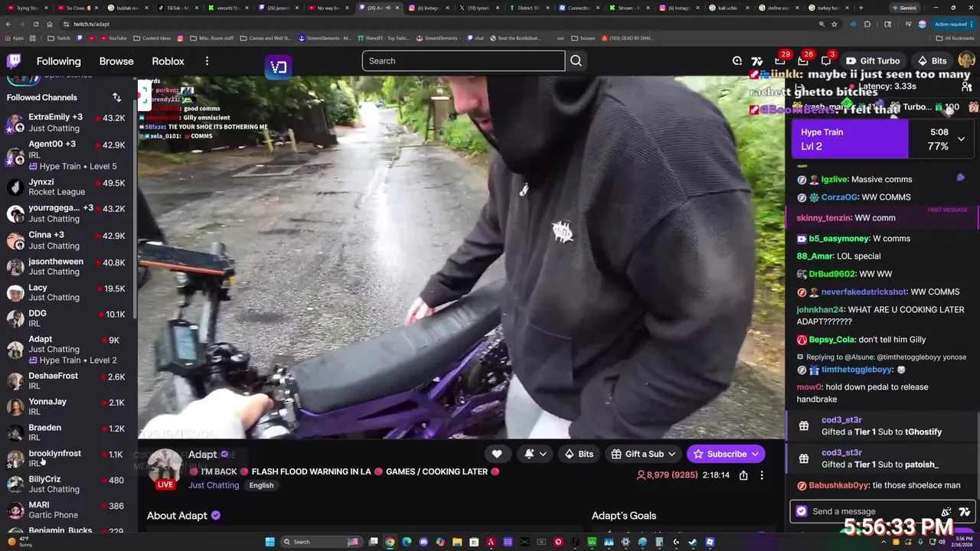Click the live video player

[x=461, y=257]
